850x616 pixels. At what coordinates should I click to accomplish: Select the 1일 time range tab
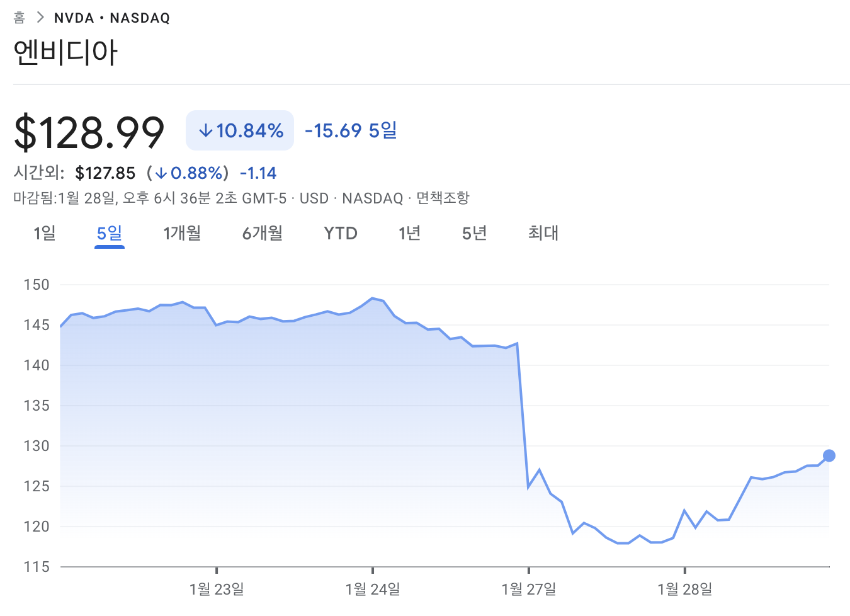click(45, 233)
